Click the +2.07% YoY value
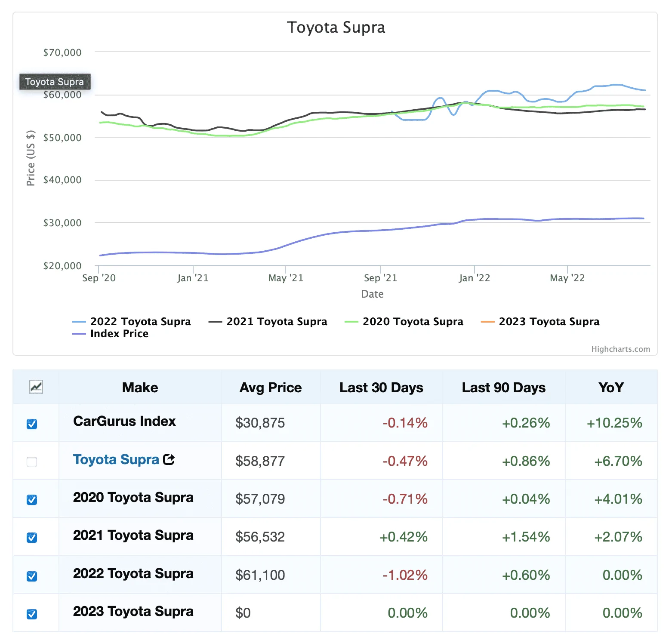The height and width of the screenshot is (634, 672). tap(618, 537)
